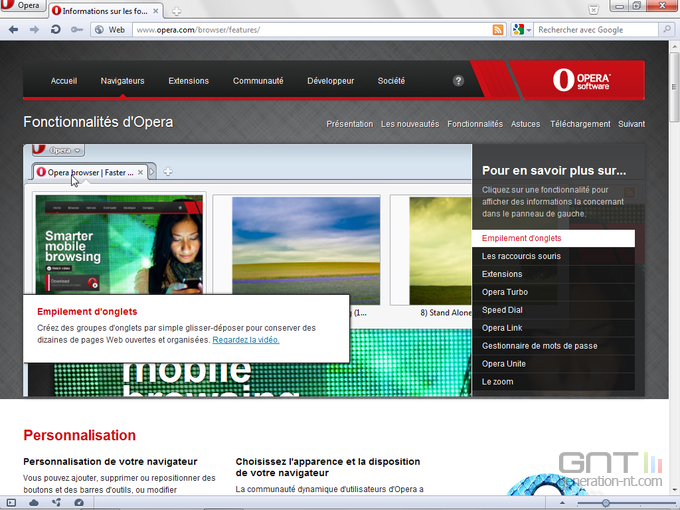The image size is (680, 510).
Task: Click the 'Stand Alone' yellow thumbnail
Action: pyautogui.click(x=440, y=250)
